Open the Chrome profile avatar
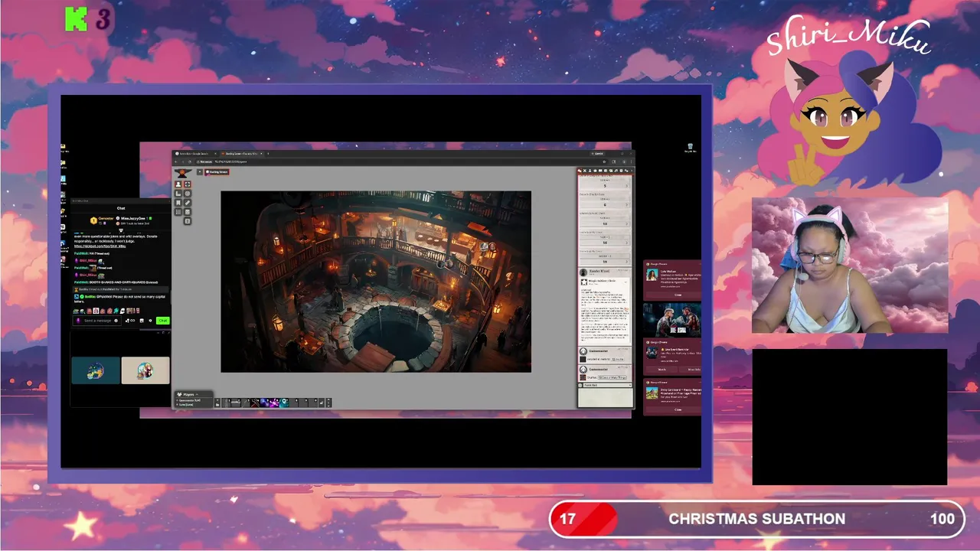 [x=624, y=161]
